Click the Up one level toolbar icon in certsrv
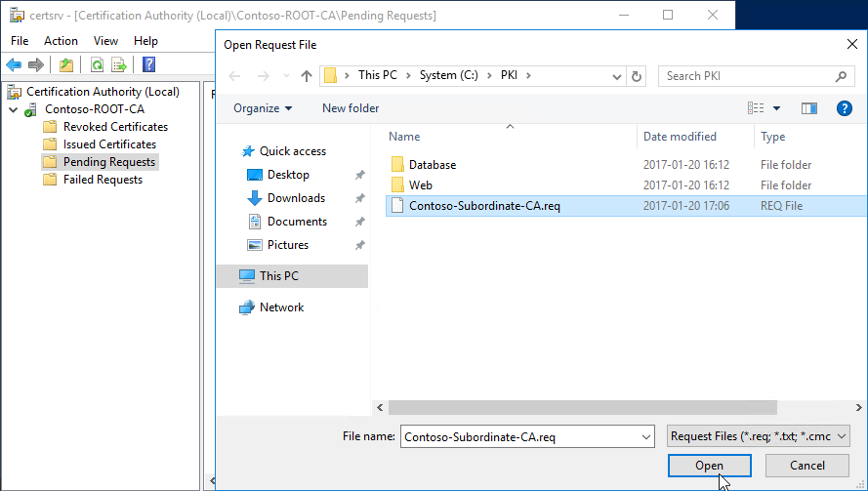This screenshot has height=491, width=868. coord(66,64)
